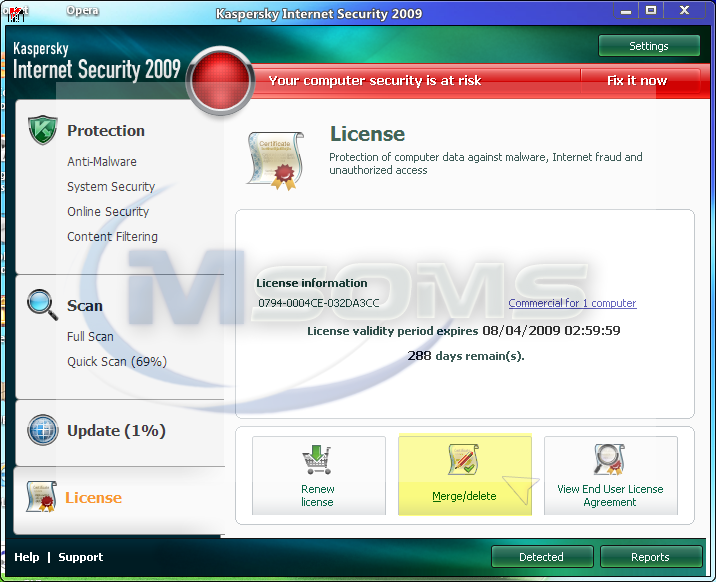716x582 pixels.
Task: Click the Scan magnifying glass icon
Action: 42,303
